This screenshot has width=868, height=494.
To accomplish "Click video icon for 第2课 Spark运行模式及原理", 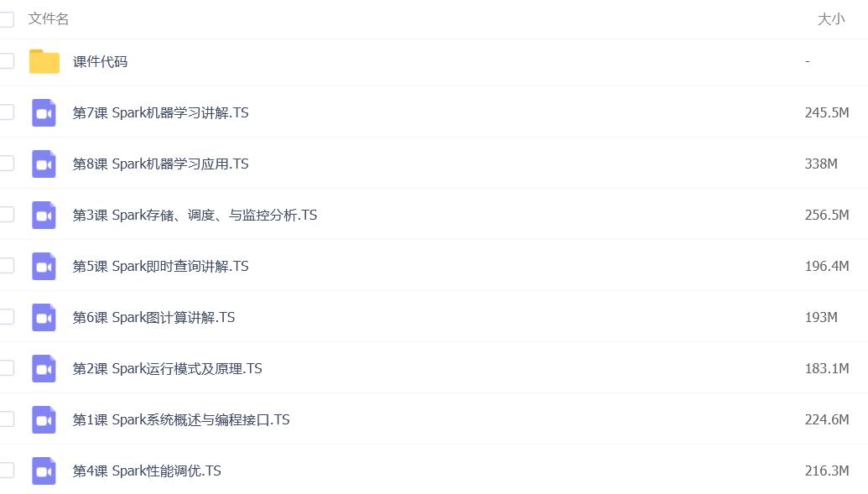I will (44, 369).
